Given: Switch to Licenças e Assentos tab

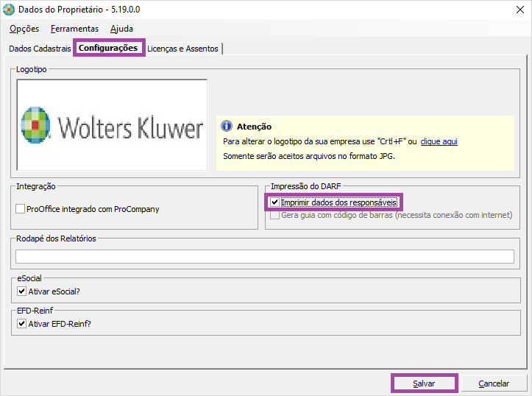Looking at the screenshot, I should [182, 49].
